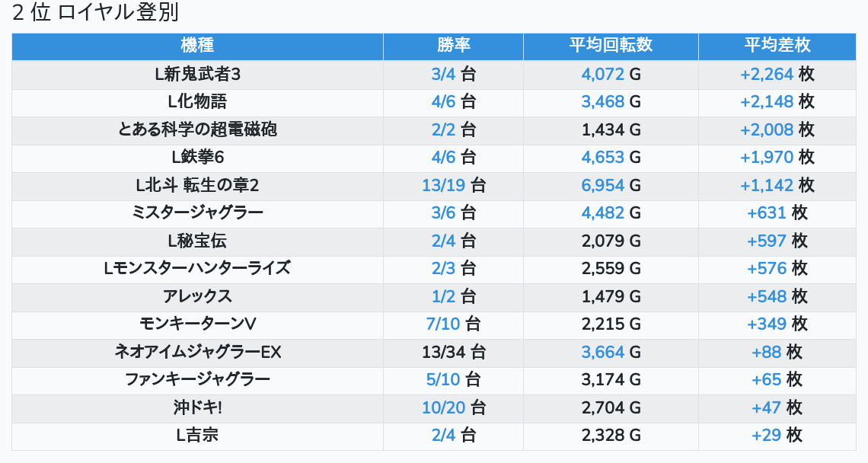Click the L鉄拳6 machine name
868x463 pixels.
(x=197, y=158)
